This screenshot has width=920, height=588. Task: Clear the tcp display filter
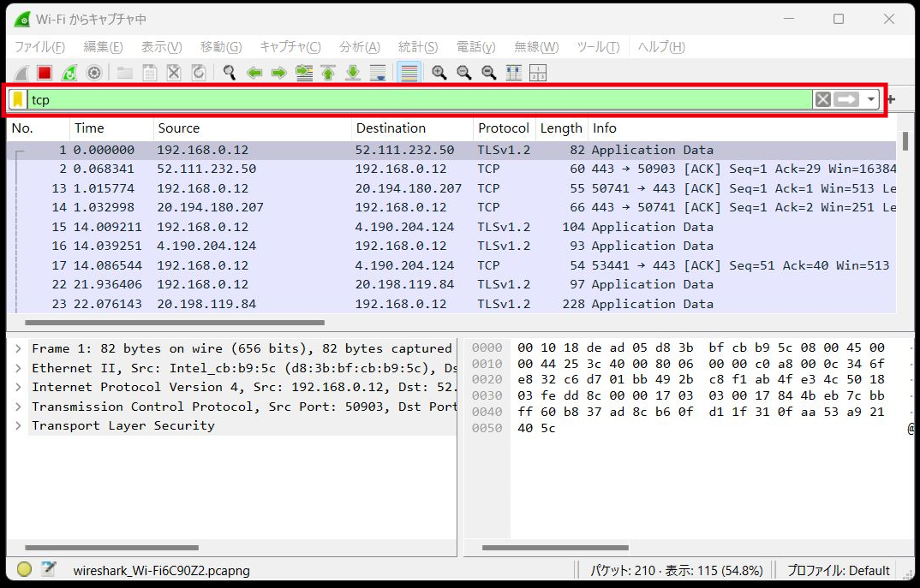click(x=822, y=100)
